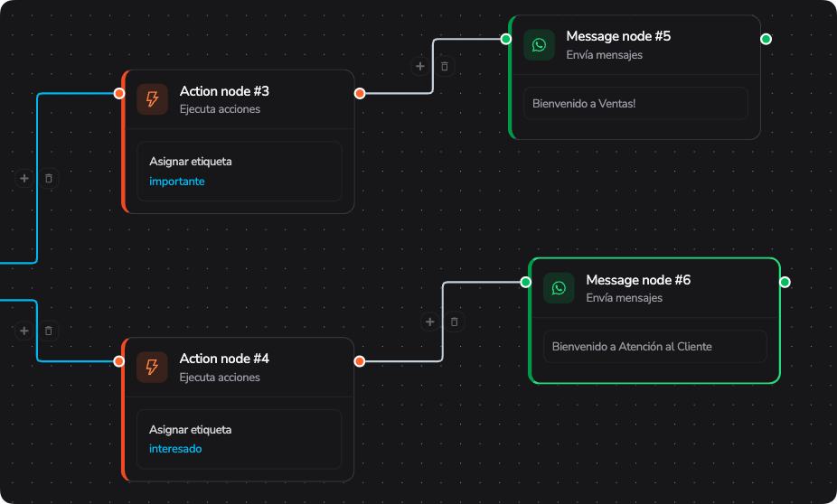The height and width of the screenshot is (504, 837).
Task: Click 'Ejecuta acciones' under Action node #3
Action: pyautogui.click(x=220, y=109)
